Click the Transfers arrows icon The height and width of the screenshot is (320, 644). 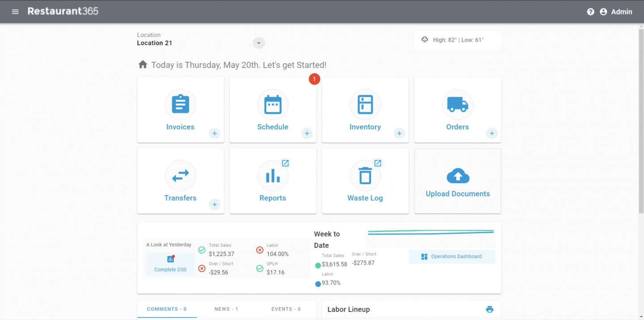tap(180, 175)
